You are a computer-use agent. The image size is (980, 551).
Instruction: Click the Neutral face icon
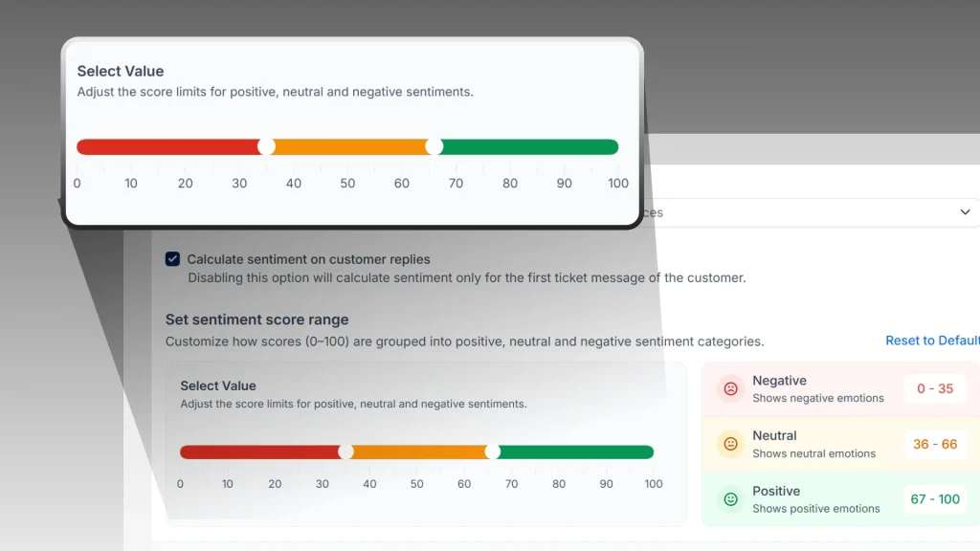tap(730, 444)
